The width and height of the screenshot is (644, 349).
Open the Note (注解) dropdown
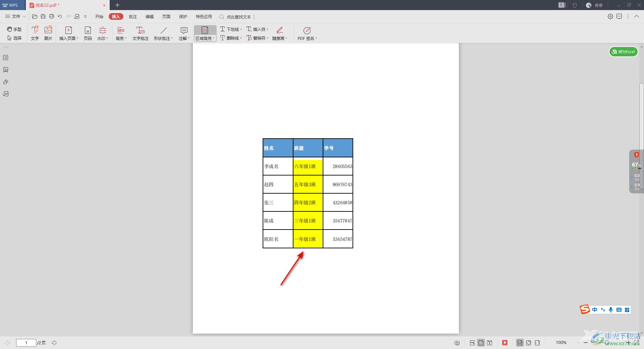[x=184, y=33]
